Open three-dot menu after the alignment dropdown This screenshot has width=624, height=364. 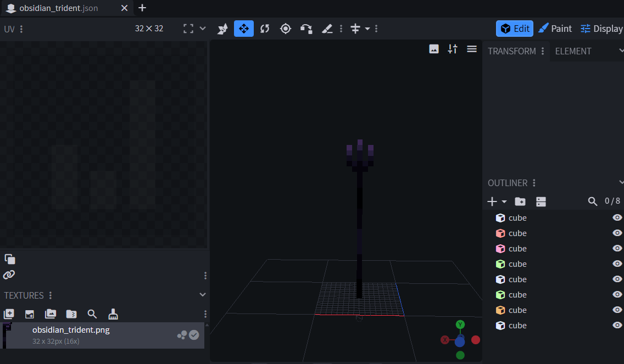376,29
